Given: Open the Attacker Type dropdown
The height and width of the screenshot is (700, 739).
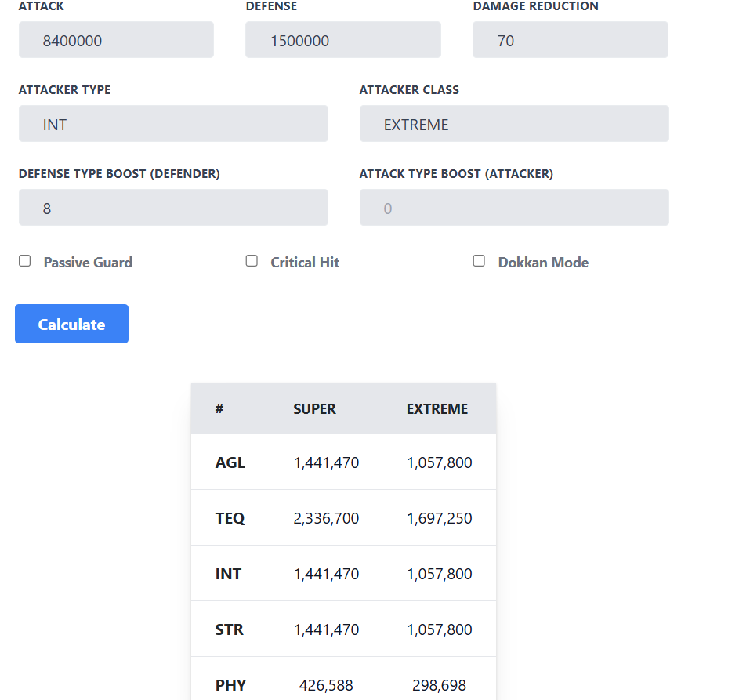Looking at the screenshot, I should 173,124.
